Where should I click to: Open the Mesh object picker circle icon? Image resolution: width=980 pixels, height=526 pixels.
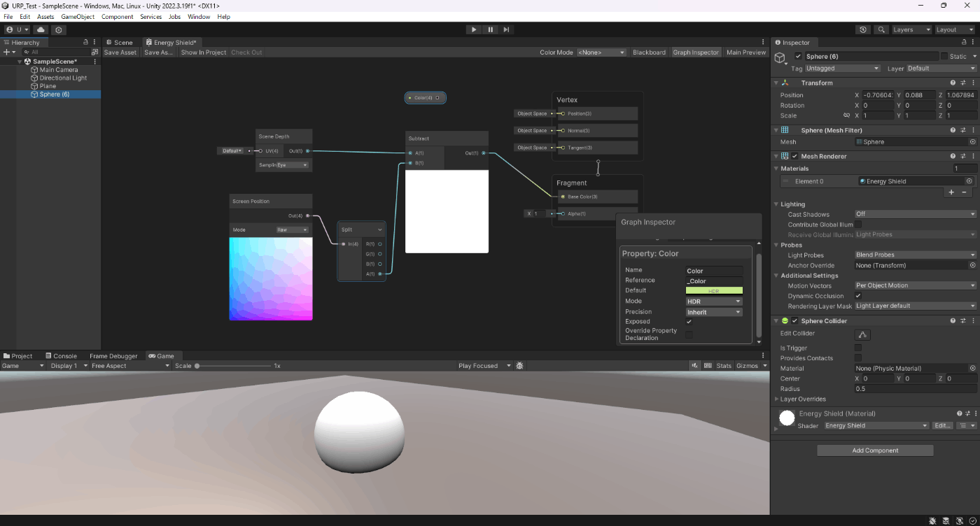[972, 141]
